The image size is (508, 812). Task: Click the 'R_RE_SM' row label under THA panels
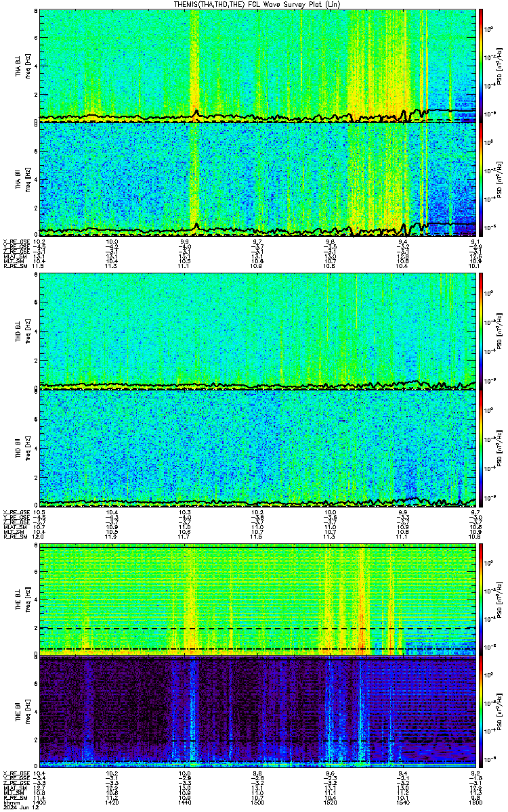pyautogui.click(x=15, y=267)
